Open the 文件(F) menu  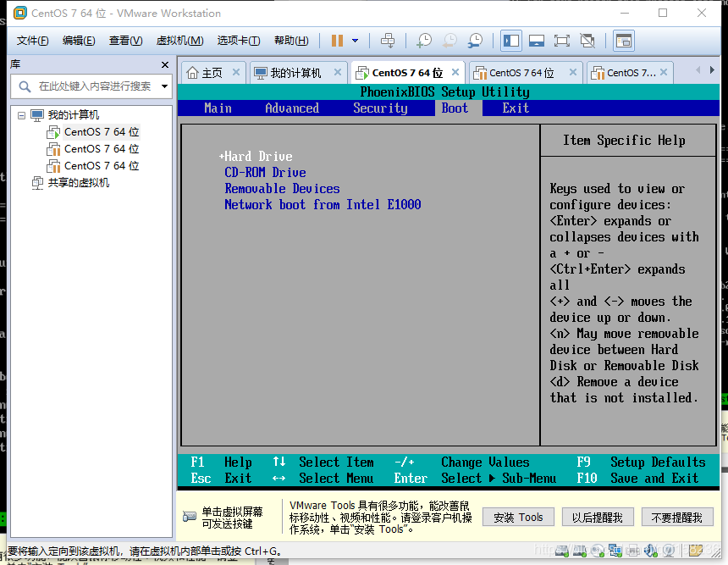32,41
